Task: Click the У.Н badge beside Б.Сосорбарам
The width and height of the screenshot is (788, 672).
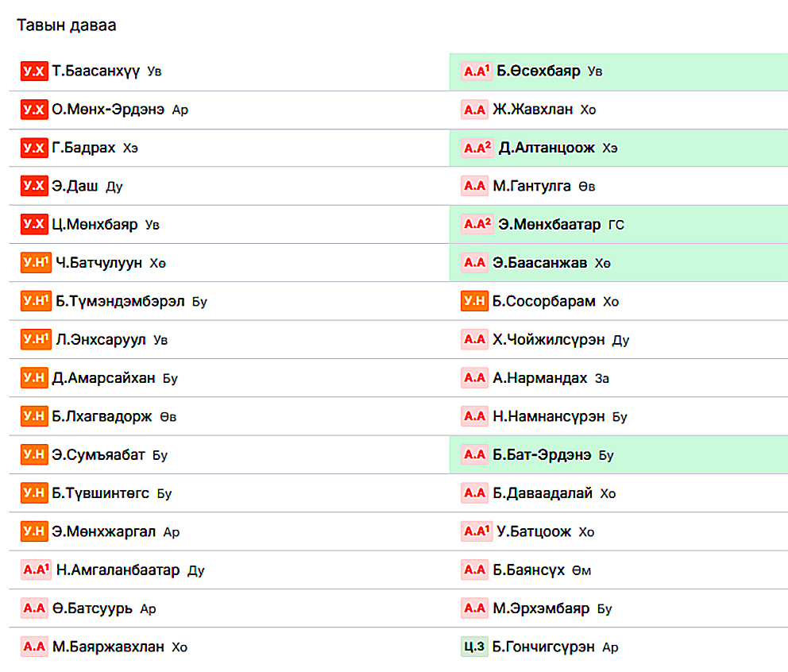Action: coord(474,300)
